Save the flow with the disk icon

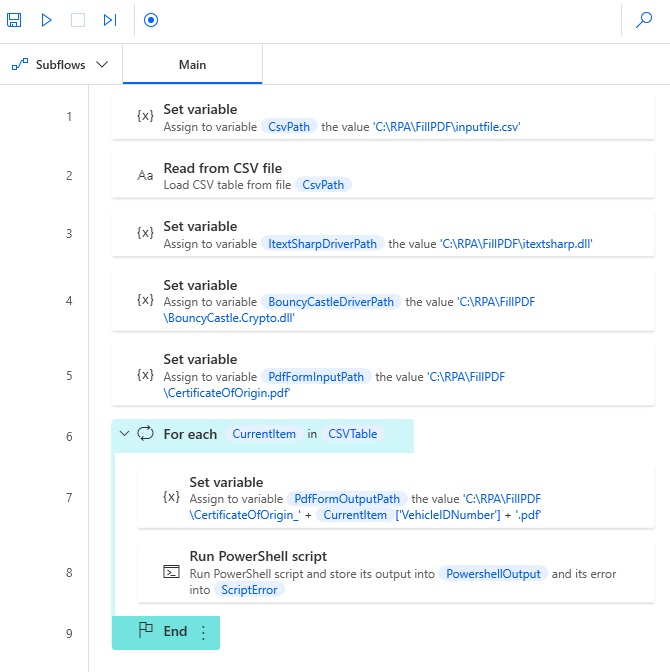[14, 20]
